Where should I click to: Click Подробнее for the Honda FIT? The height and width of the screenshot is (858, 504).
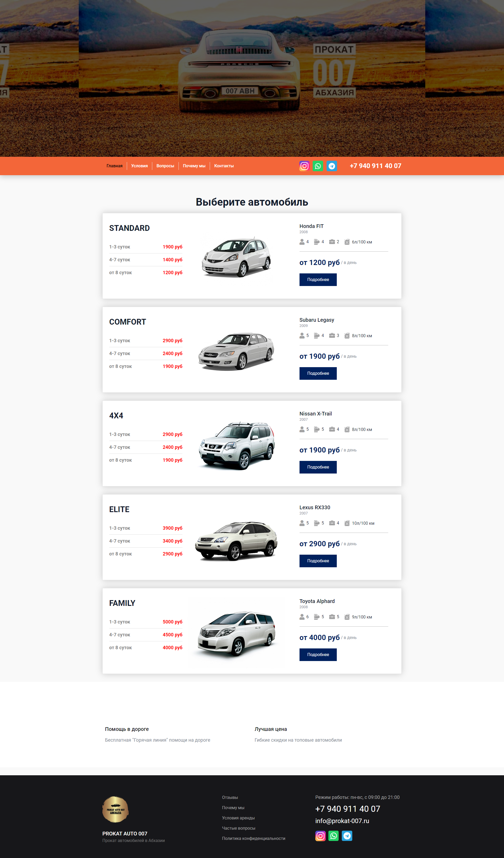click(318, 280)
